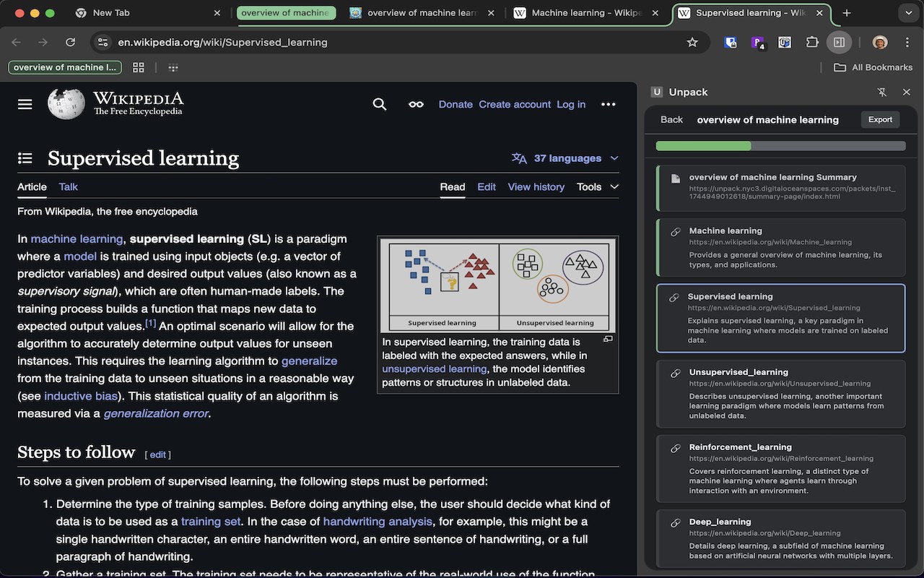924x578 pixels.
Task: Open citation [1] reference link
Action: pyautogui.click(x=150, y=323)
